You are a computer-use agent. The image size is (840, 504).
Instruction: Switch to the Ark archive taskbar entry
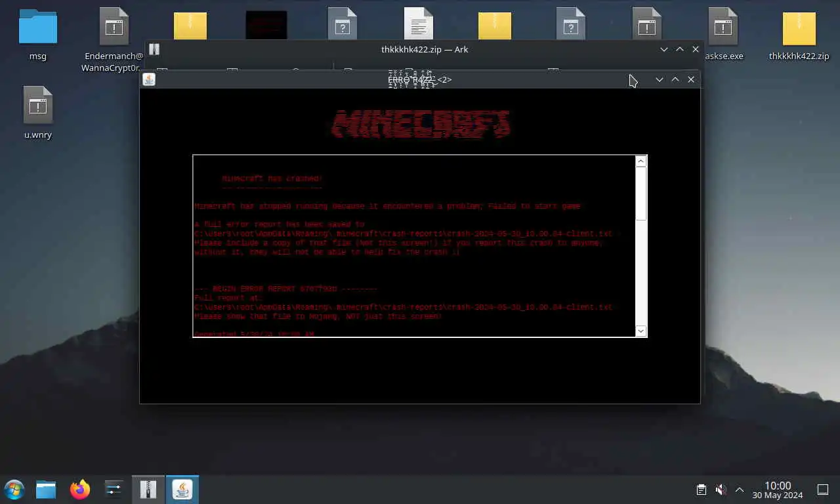tap(148, 490)
